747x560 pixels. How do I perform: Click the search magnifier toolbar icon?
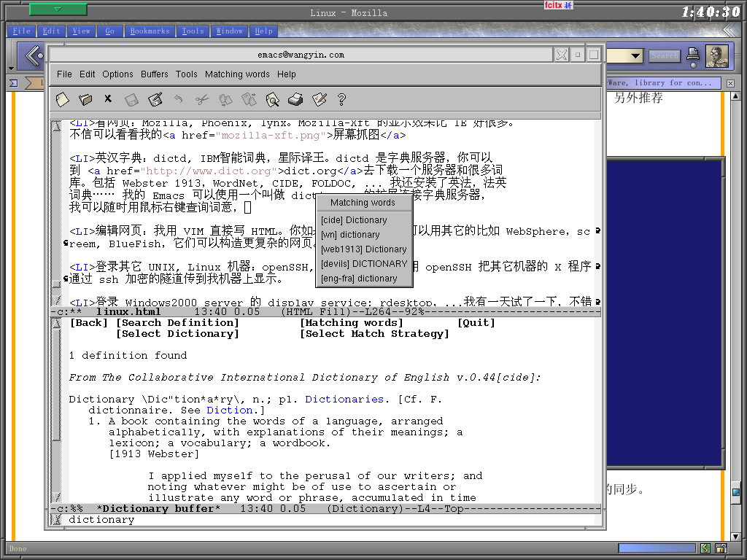coord(272,99)
